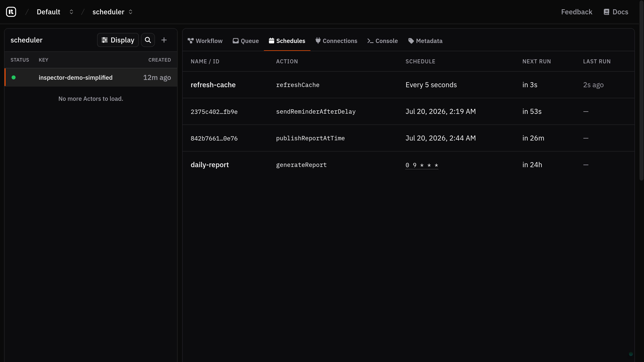
Task: Click the scheduler panel title
Action: [x=26, y=40]
